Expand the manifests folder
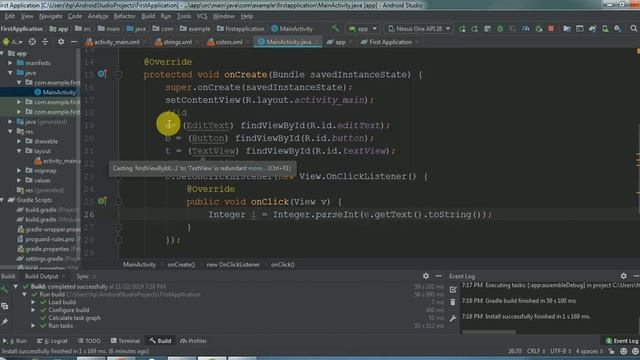 tap(10, 63)
